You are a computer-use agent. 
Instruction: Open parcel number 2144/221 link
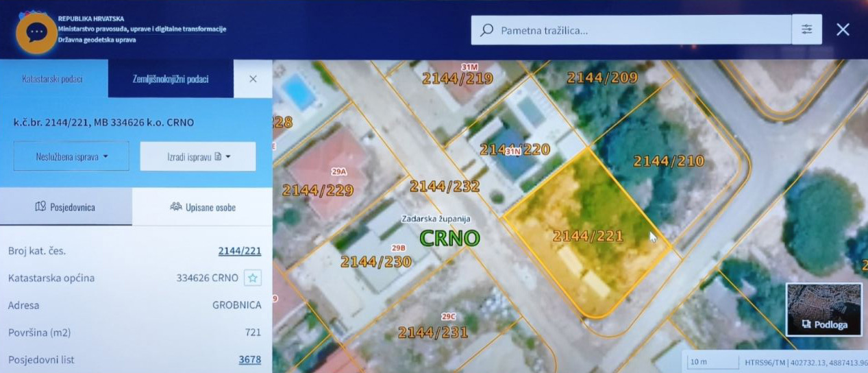[239, 251]
